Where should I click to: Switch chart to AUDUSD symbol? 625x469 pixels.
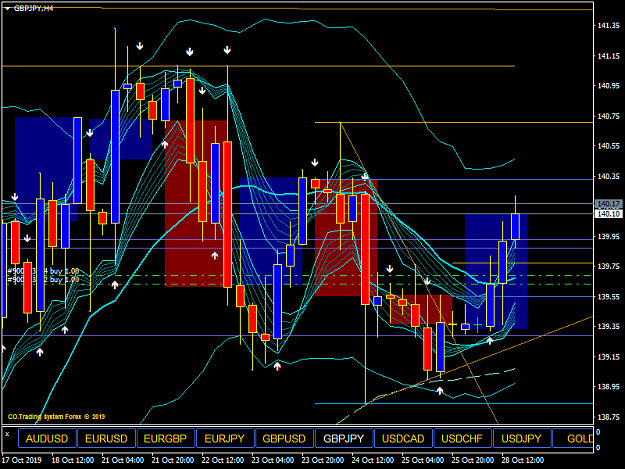pyautogui.click(x=47, y=439)
